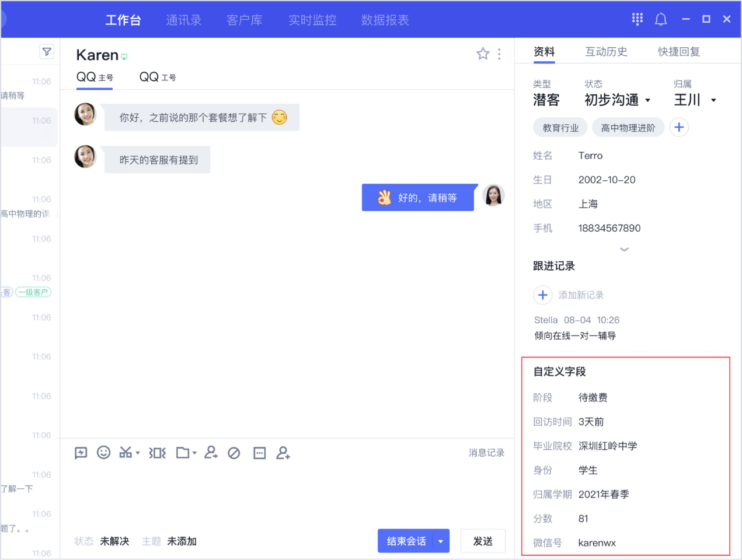Click the send file folder icon
Screen dimensions: 742x560
183,453
